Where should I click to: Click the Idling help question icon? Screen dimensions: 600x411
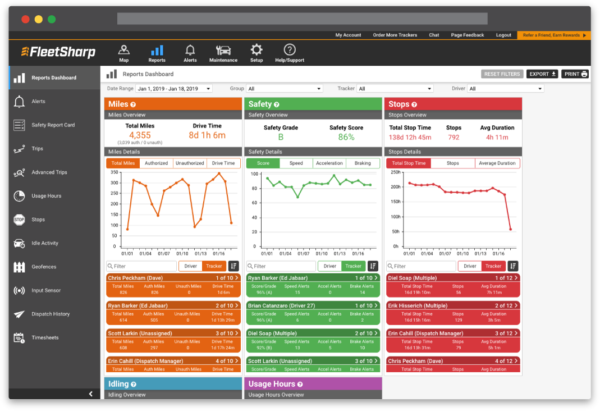133,384
